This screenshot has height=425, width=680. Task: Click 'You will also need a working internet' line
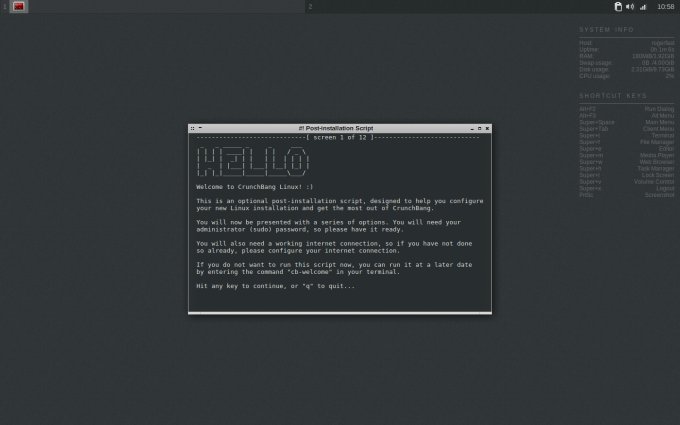click(334, 244)
